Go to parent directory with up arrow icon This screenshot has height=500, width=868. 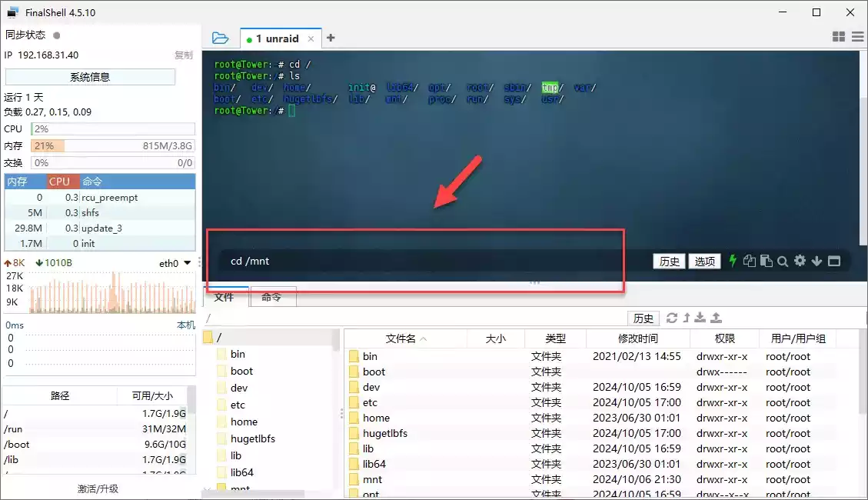point(687,318)
